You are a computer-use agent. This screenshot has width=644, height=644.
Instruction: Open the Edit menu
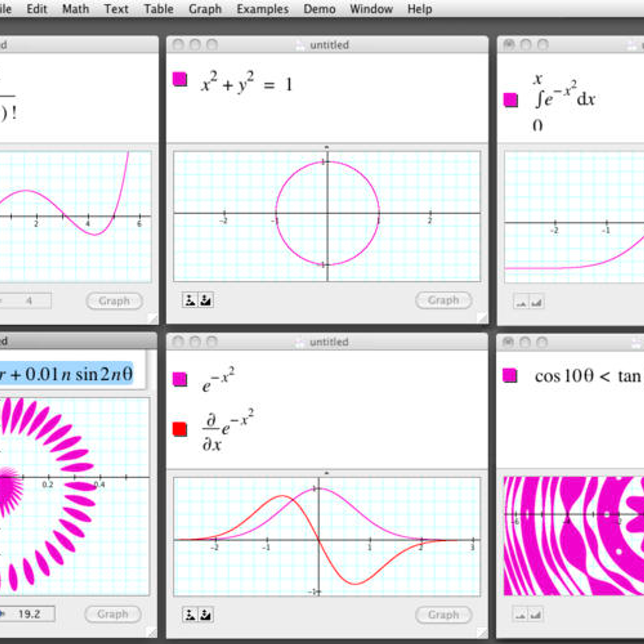(36, 9)
